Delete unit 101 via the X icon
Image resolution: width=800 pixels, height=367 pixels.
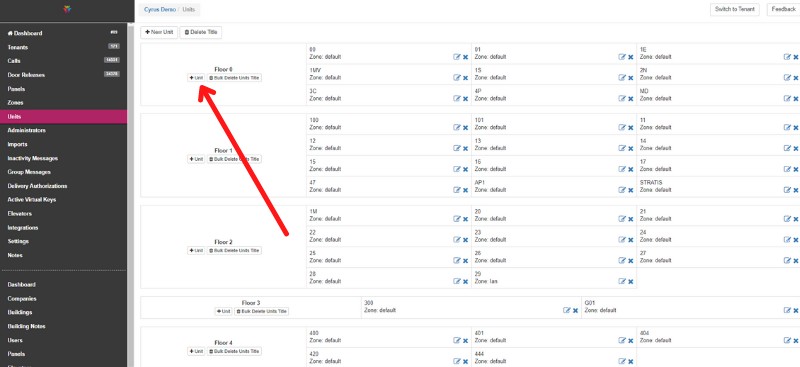631,128
